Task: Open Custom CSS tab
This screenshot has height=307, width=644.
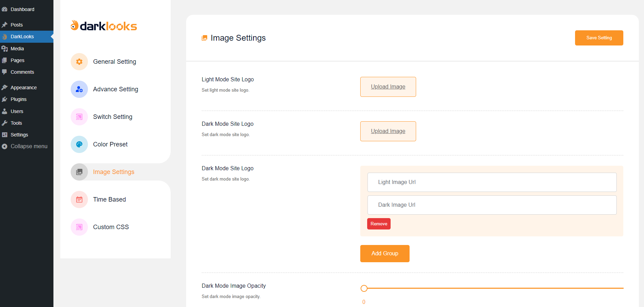Action: (x=111, y=227)
